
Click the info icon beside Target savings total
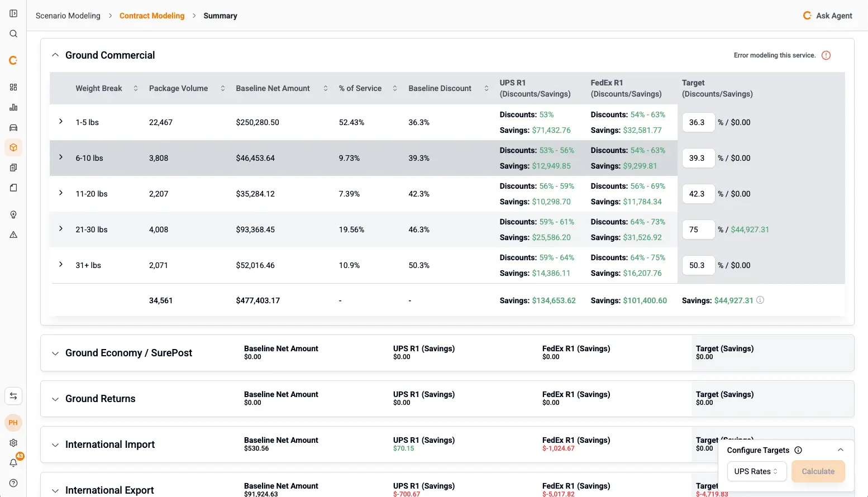(x=760, y=300)
